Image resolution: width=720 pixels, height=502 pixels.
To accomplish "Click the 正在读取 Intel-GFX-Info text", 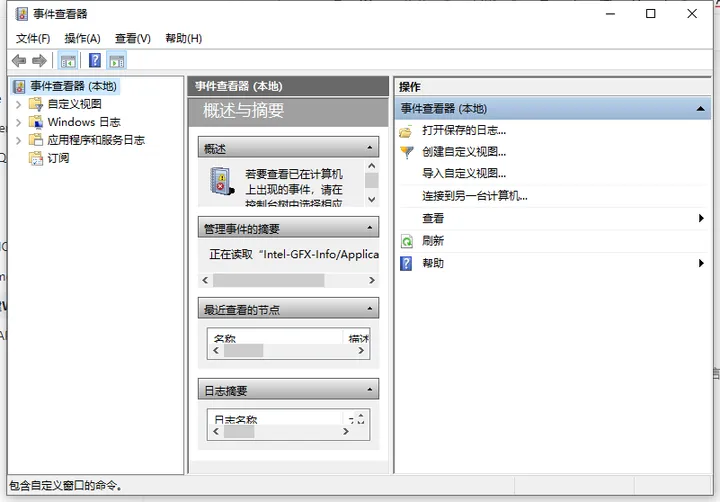I will 294,254.
